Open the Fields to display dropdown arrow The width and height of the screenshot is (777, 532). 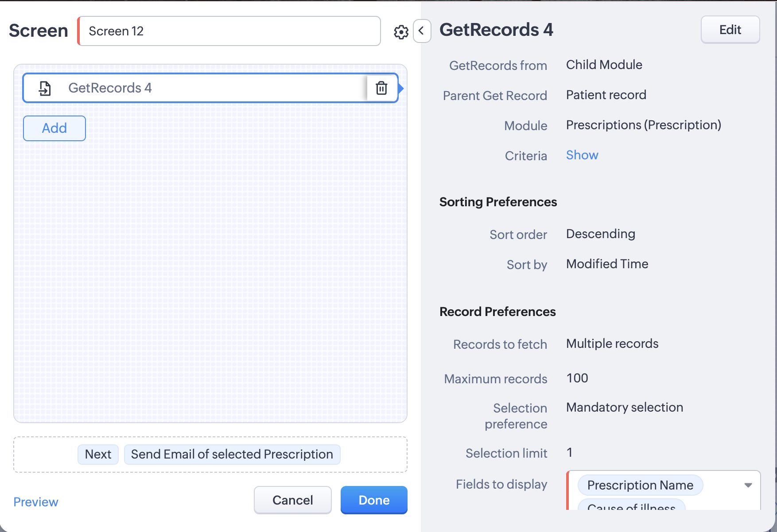748,485
